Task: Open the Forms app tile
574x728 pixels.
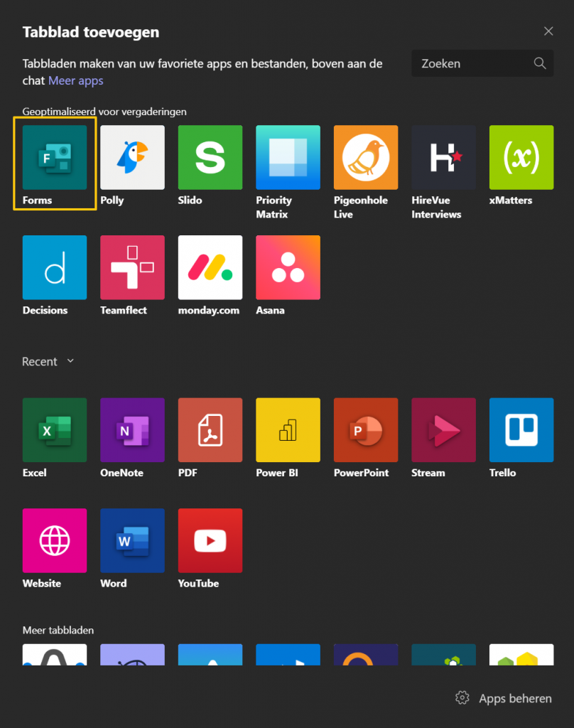Action: [x=55, y=157]
